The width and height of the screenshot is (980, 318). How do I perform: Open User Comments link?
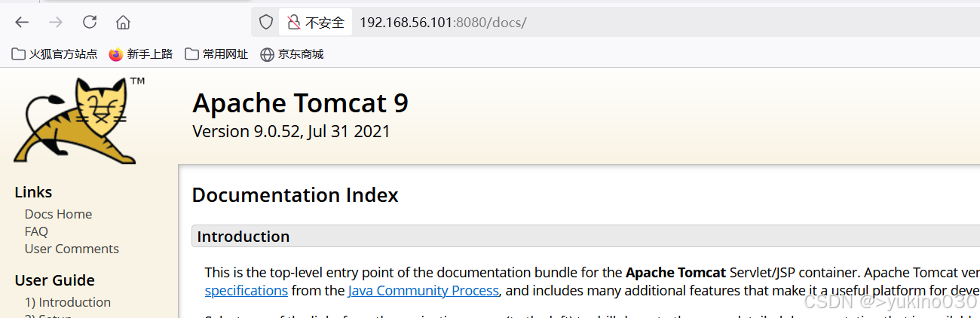coord(72,249)
